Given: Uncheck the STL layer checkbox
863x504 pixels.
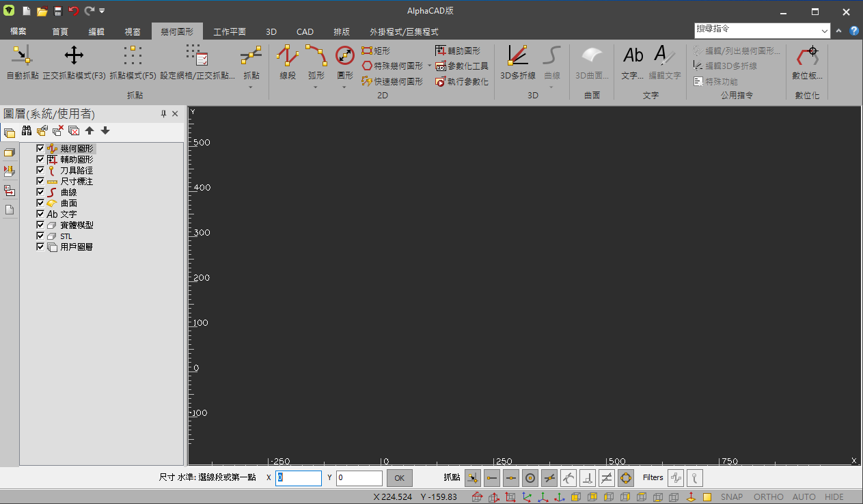Looking at the screenshot, I should coord(40,236).
